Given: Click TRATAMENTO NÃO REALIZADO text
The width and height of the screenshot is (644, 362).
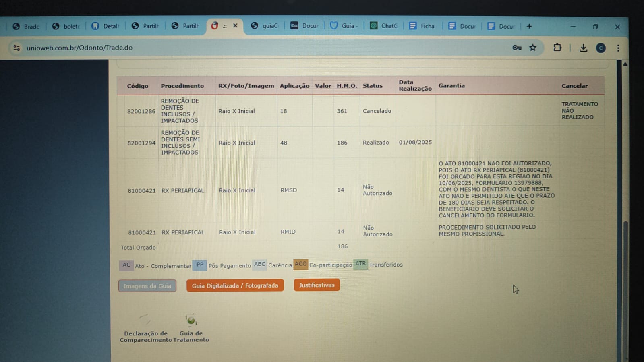Looking at the screenshot, I should (x=580, y=111).
